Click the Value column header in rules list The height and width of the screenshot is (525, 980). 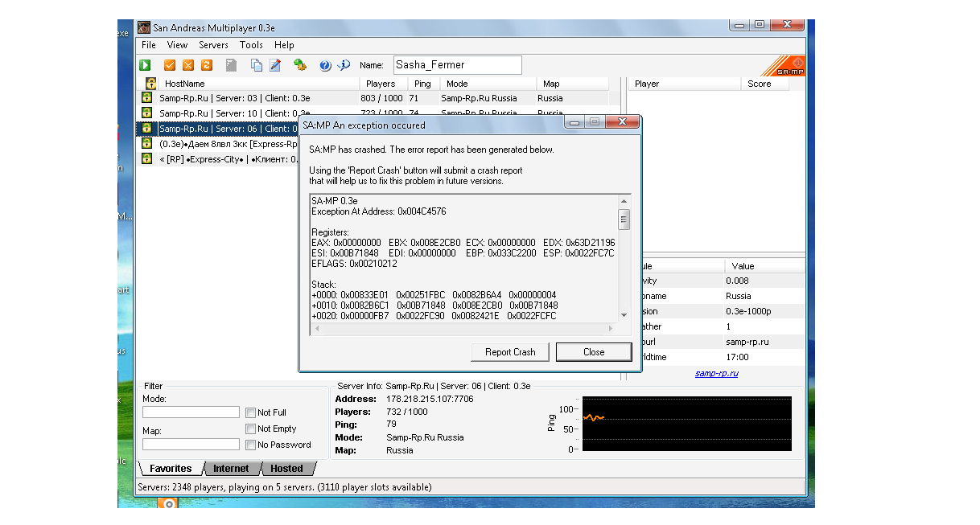[764, 266]
